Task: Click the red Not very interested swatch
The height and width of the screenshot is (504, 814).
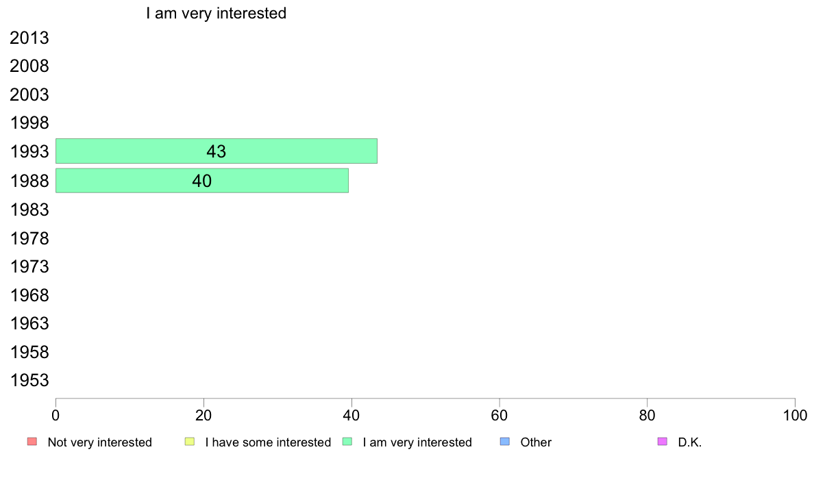Action: 32,442
